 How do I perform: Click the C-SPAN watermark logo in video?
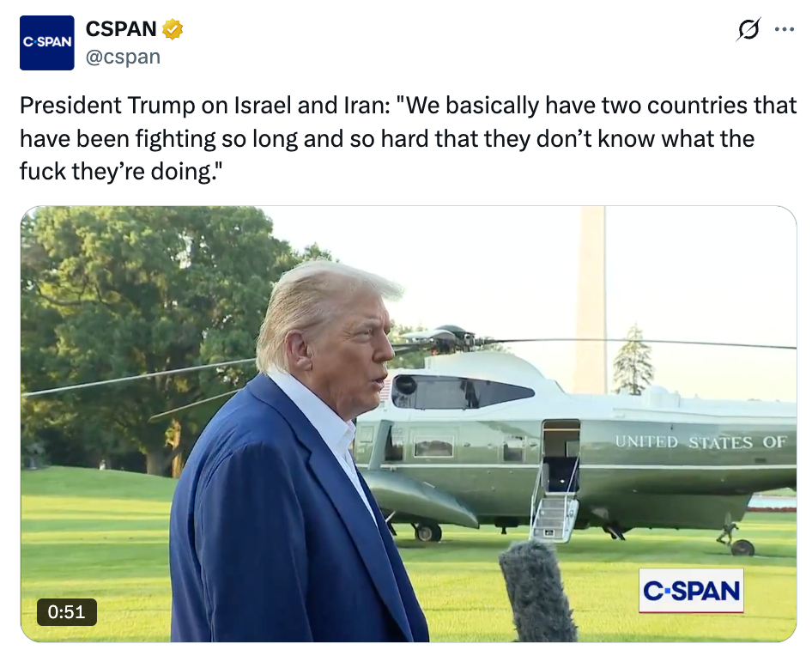(x=690, y=590)
